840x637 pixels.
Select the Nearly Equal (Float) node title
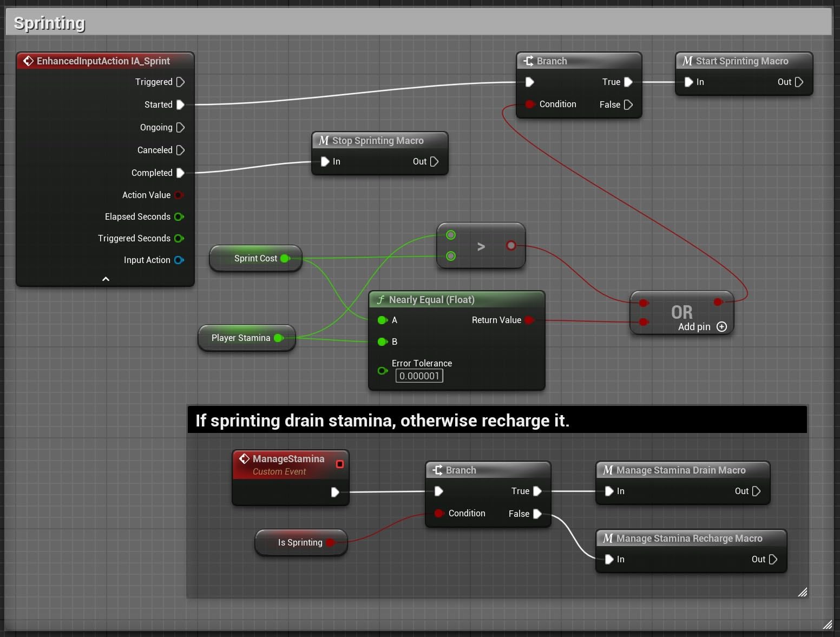[x=431, y=299]
